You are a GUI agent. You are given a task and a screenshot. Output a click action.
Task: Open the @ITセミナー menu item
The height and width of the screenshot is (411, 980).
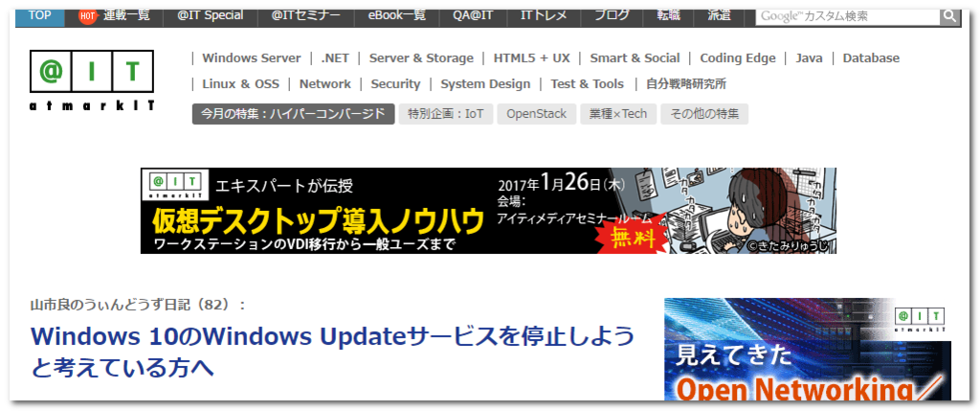pos(305,15)
